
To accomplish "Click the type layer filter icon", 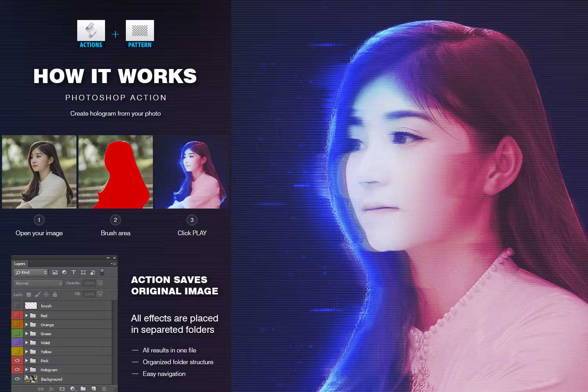I will (74, 272).
